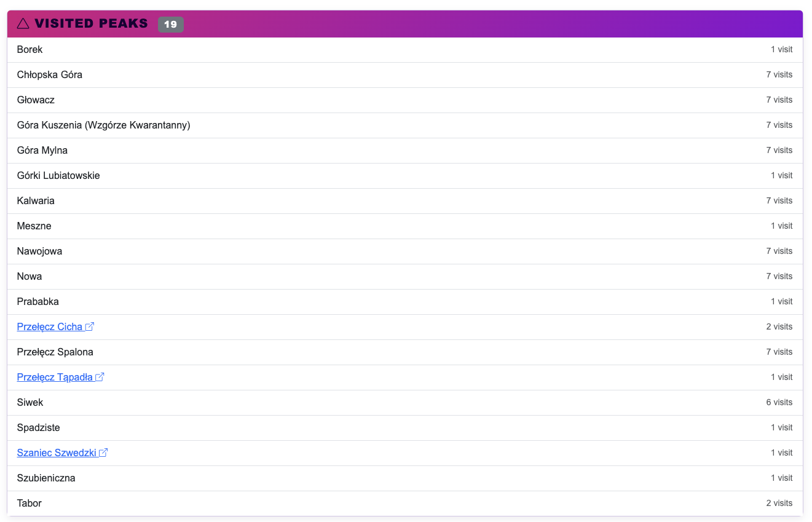Select the Chłopska Góra peak name

tap(50, 74)
